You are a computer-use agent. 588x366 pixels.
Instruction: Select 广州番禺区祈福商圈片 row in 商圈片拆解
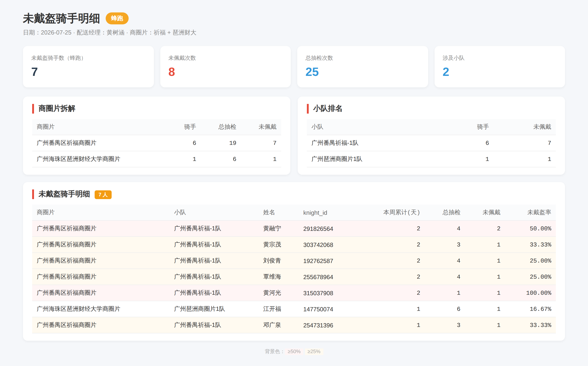(x=156, y=143)
